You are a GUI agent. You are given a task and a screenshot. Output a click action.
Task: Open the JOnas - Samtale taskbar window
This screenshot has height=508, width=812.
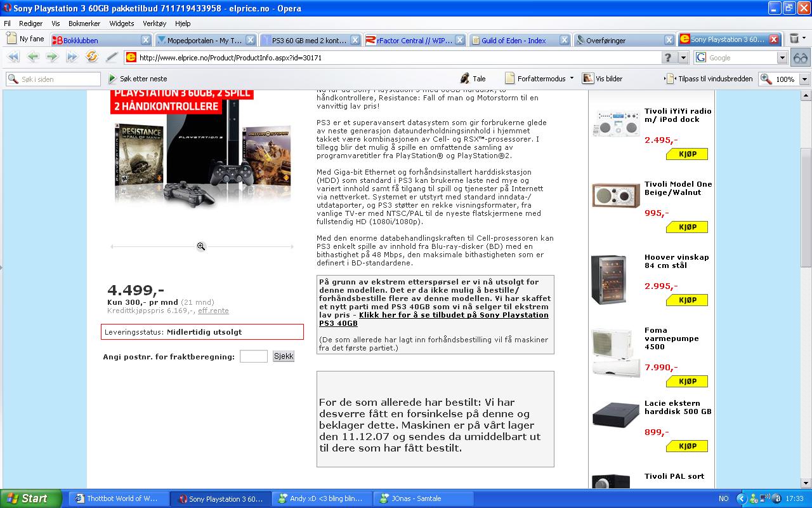click(422, 498)
